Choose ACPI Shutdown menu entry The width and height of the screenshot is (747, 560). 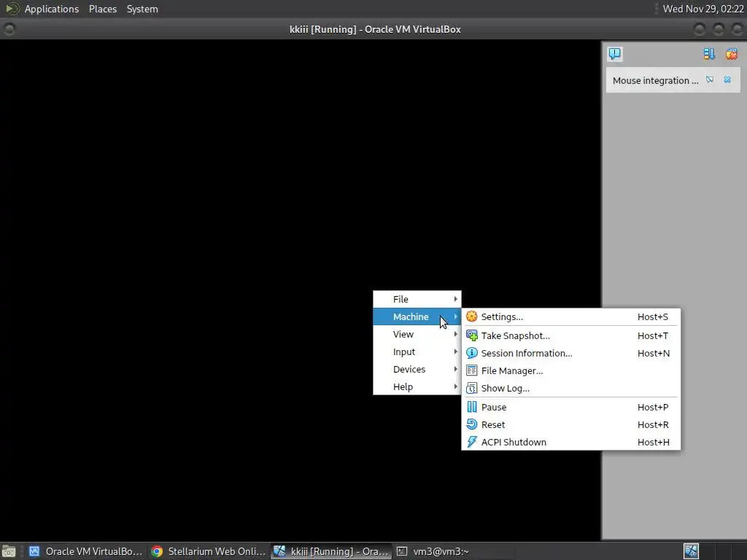pos(570,443)
